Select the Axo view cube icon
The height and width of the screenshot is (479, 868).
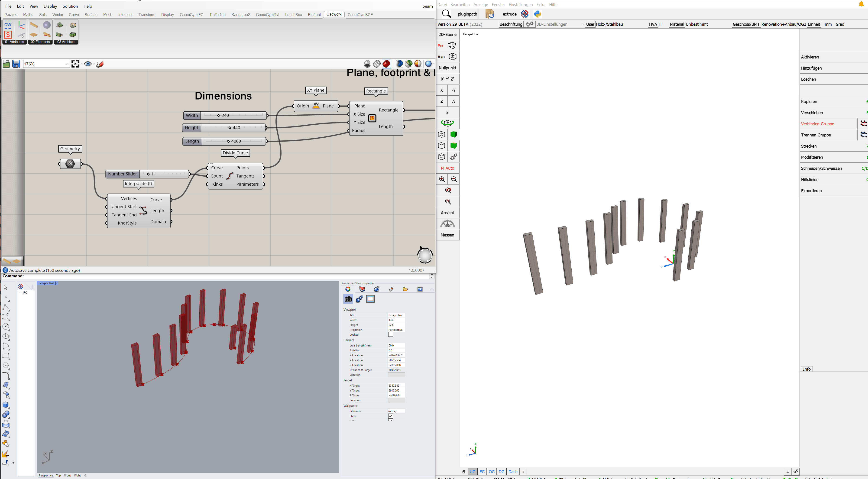coord(453,57)
